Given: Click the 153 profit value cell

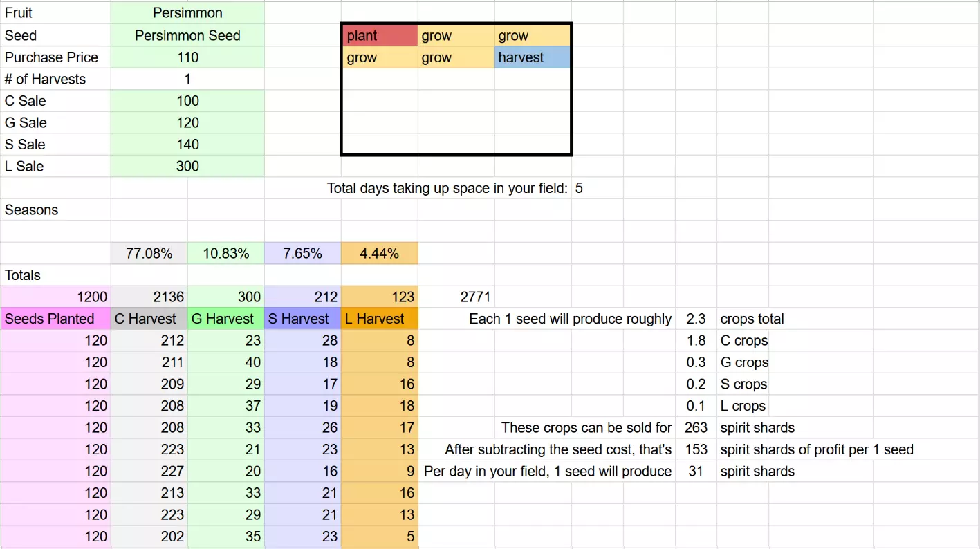Looking at the screenshot, I should pyautogui.click(x=696, y=449).
